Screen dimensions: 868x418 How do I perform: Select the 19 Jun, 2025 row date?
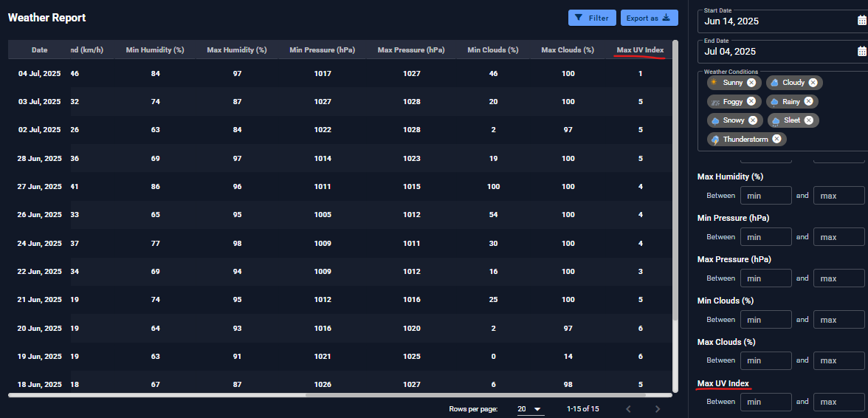40,357
